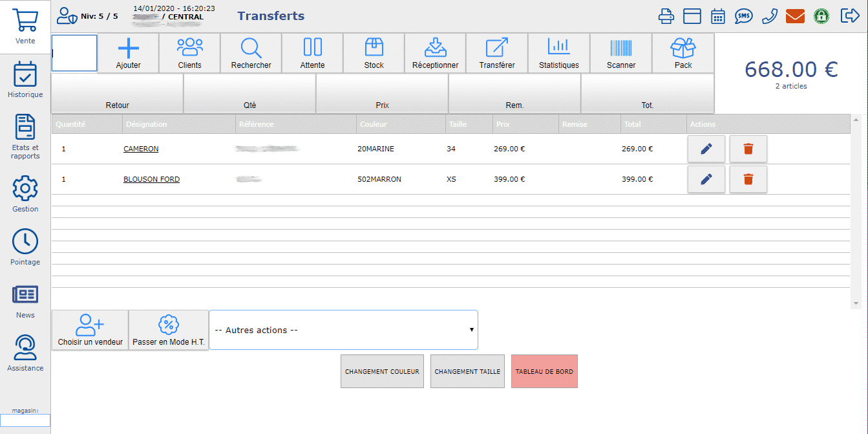Open the Historique sidebar section

point(25,80)
